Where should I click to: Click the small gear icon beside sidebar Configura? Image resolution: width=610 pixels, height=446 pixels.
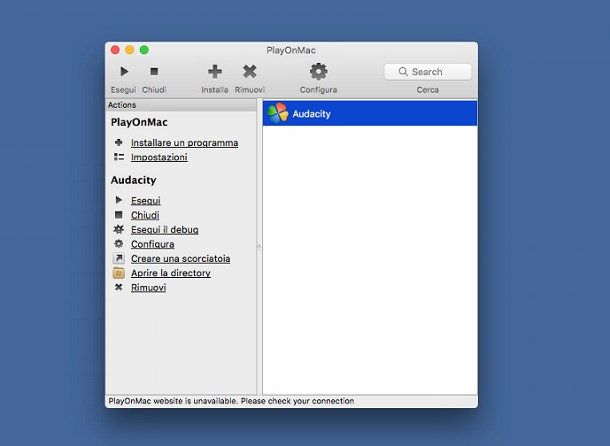[x=119, y=244]
